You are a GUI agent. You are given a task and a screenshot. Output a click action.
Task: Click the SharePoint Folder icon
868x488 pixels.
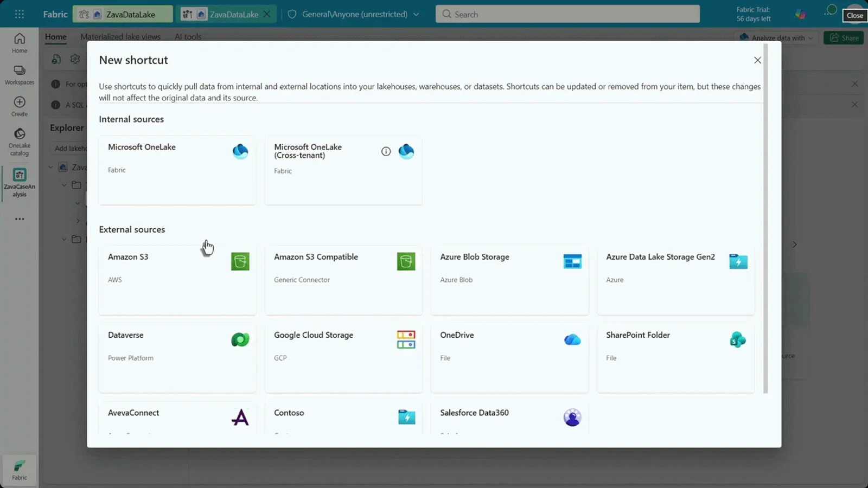[x=738, y=339]
